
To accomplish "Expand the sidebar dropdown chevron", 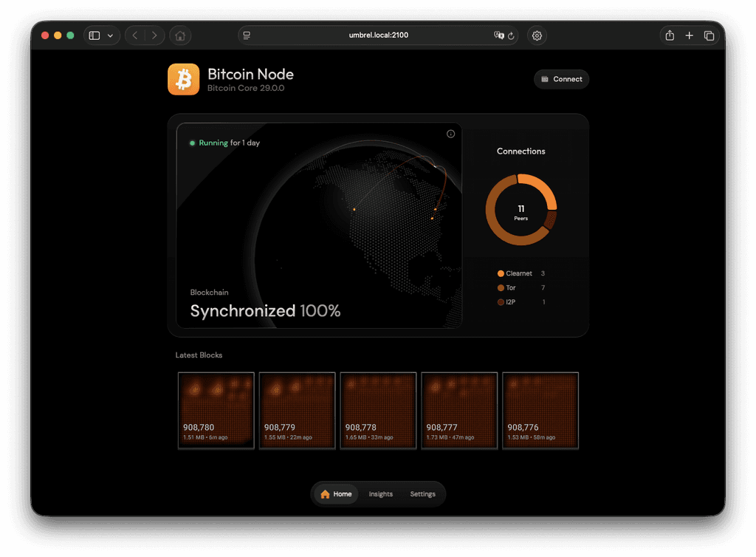I will (x=110, y=35).
